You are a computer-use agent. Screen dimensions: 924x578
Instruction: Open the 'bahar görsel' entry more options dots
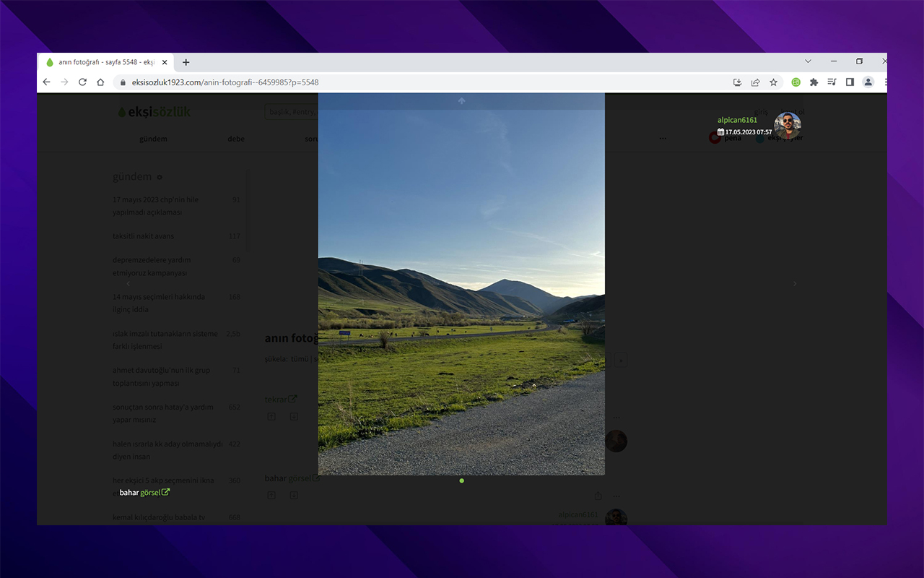616,496
